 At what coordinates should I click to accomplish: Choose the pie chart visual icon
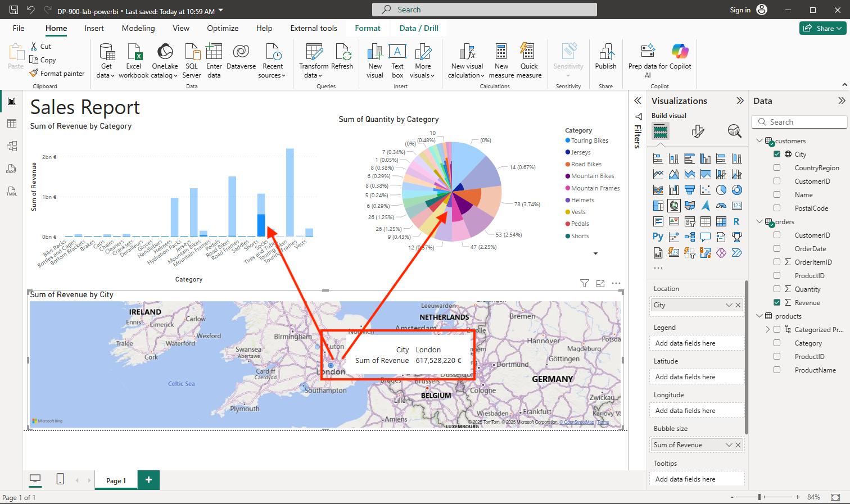721,190
